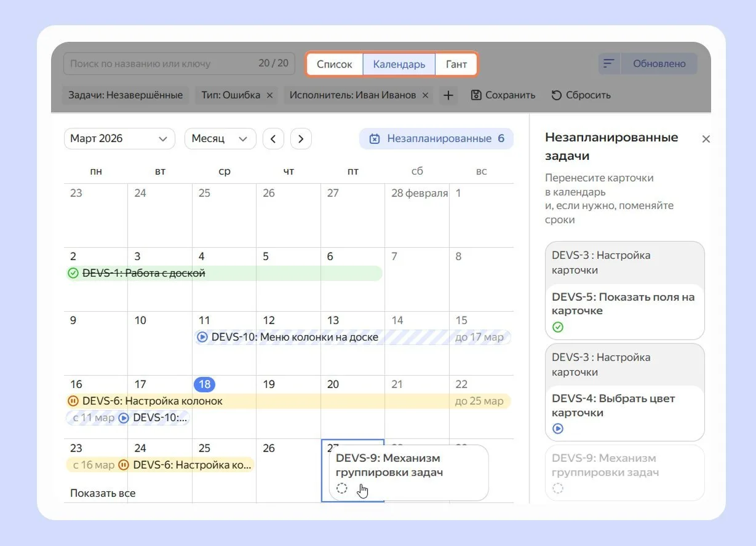Viewport: 756px width, 546px height.
Task: Click the Сохранить save icon button
Action: [x=503, y=95]
